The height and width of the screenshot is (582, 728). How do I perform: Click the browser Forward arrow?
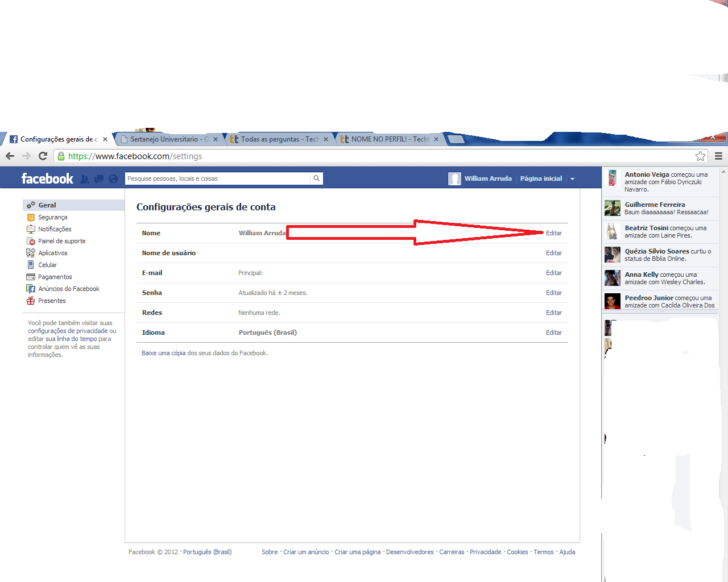[26, 156]
